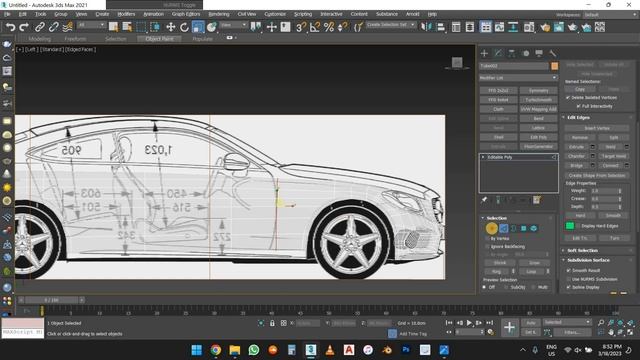
Task: Open the selection filter All dropdown
Action: [x=91, y=25]
